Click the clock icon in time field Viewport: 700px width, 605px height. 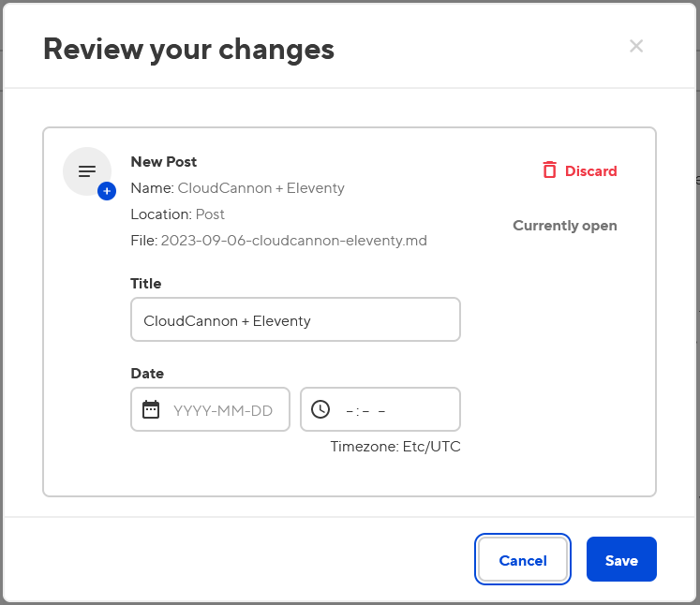click(x=320, y=409)
